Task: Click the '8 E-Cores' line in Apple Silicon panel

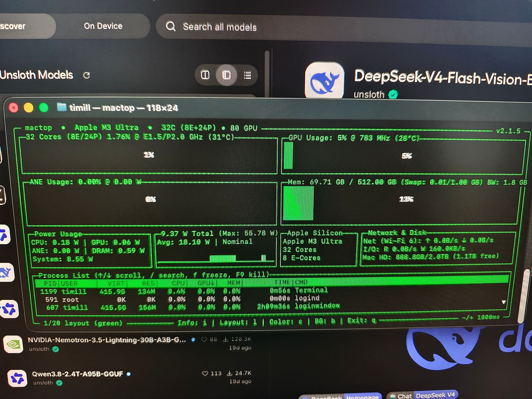Action: tap(302, 258)
